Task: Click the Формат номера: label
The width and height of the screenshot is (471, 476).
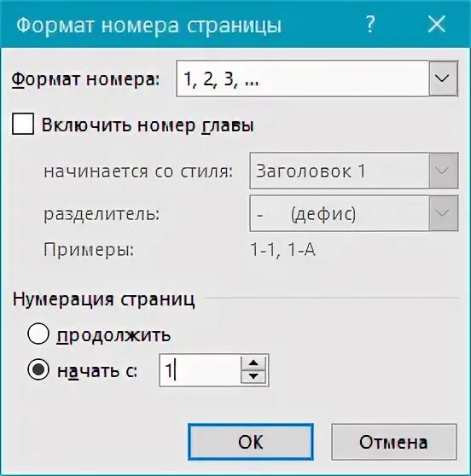Action: click(x=85, y=80)
